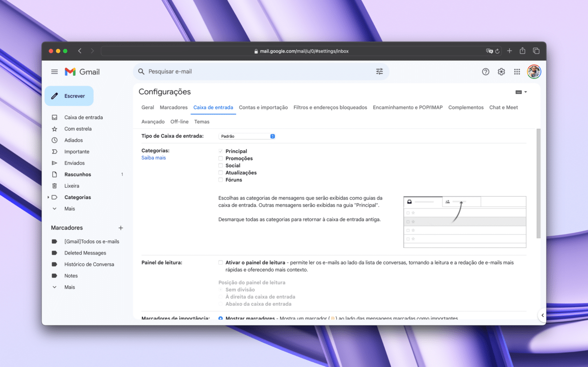The width and height of the screenshot is (588, 367).
Task: Click the settings page vertical scrollbar
Action: point(539,183)
